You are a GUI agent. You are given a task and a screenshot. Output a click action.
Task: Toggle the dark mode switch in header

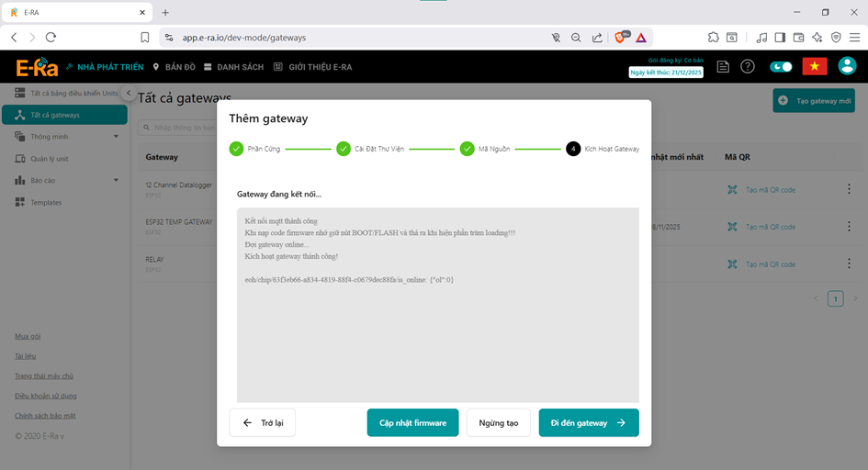(782, 67)
